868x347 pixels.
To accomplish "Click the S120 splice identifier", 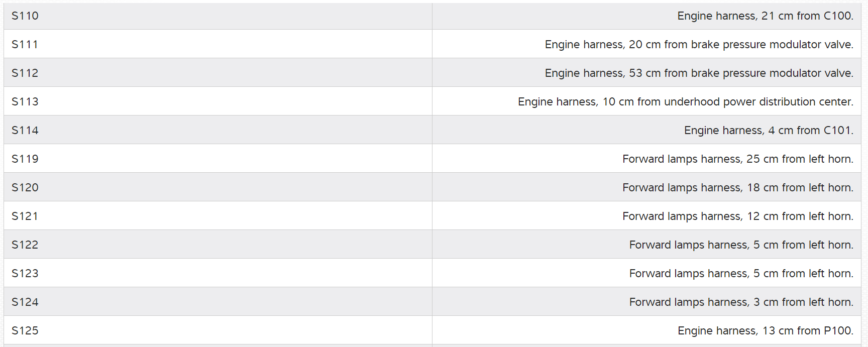I will (x=25, y=188).
